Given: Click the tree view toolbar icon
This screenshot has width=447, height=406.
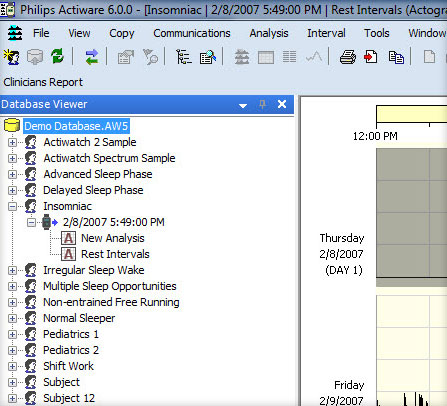Looking at the screenshot, I should coord(183,57).
